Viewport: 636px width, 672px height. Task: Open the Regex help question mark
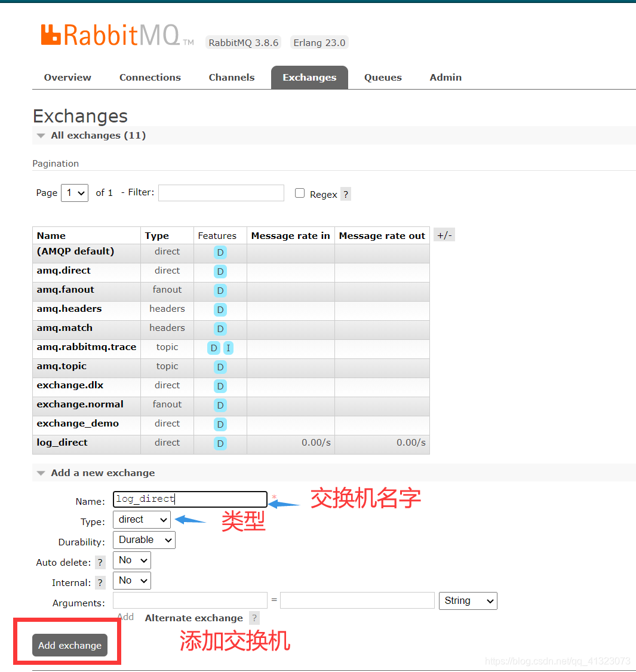(346, 194)
